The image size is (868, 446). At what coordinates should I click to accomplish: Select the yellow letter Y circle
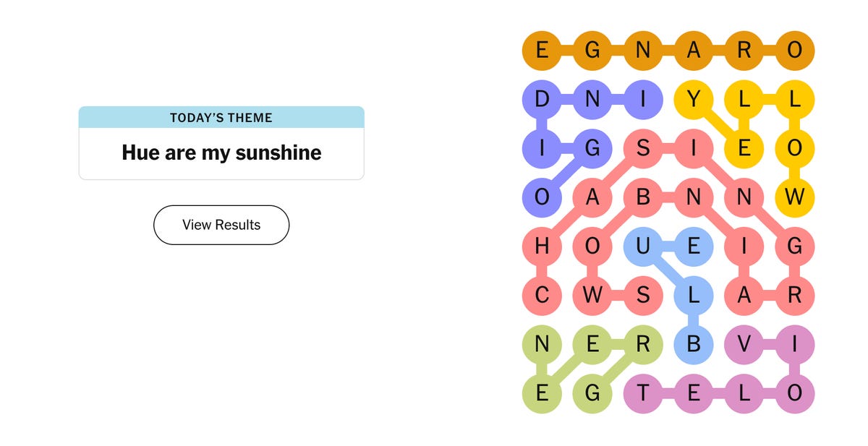click(694, 100)
